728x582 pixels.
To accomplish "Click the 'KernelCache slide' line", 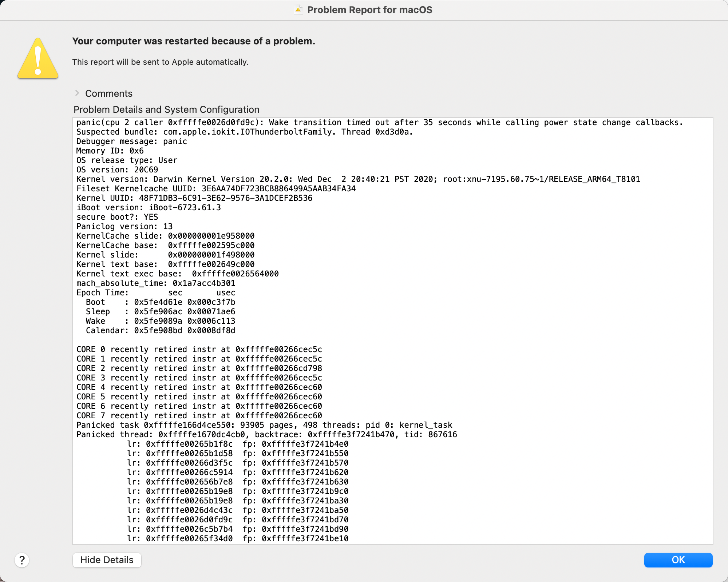I will coord(166,236).
